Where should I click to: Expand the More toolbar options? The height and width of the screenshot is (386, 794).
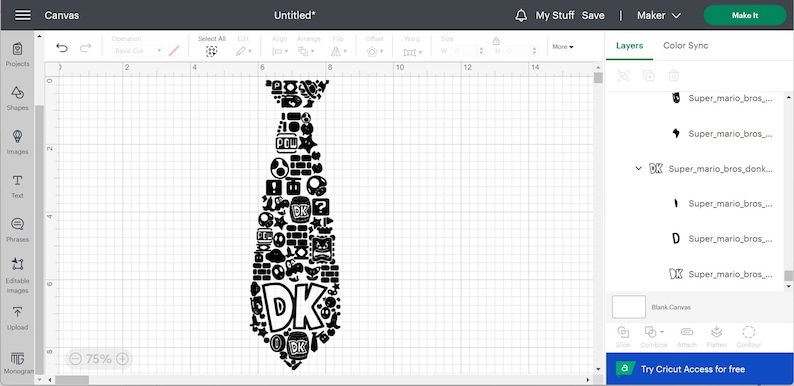click(x=563, y=47)
